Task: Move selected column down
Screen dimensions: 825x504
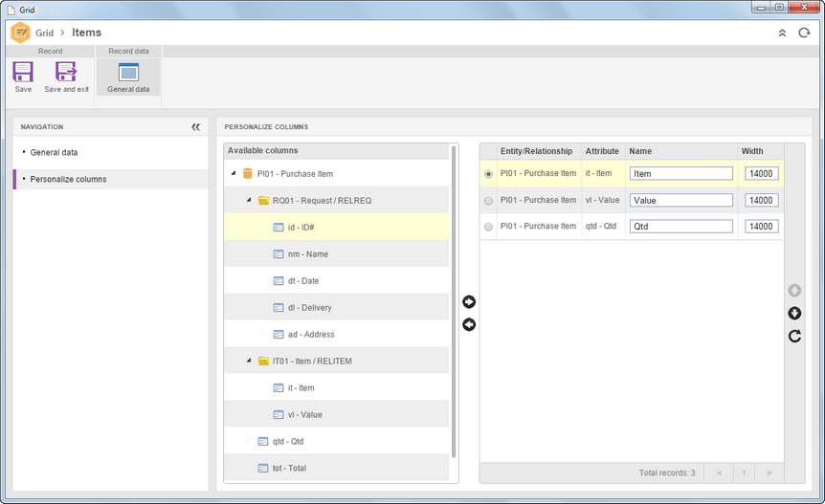Action: [x=794, y=314]
